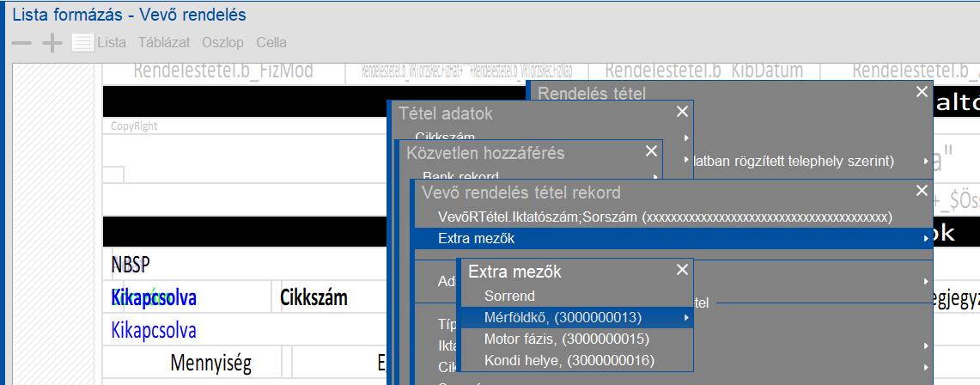Select Mérföldkő, (3000000013) item
The height and width of the screenshot is (385, 980).
pos(576,317)
